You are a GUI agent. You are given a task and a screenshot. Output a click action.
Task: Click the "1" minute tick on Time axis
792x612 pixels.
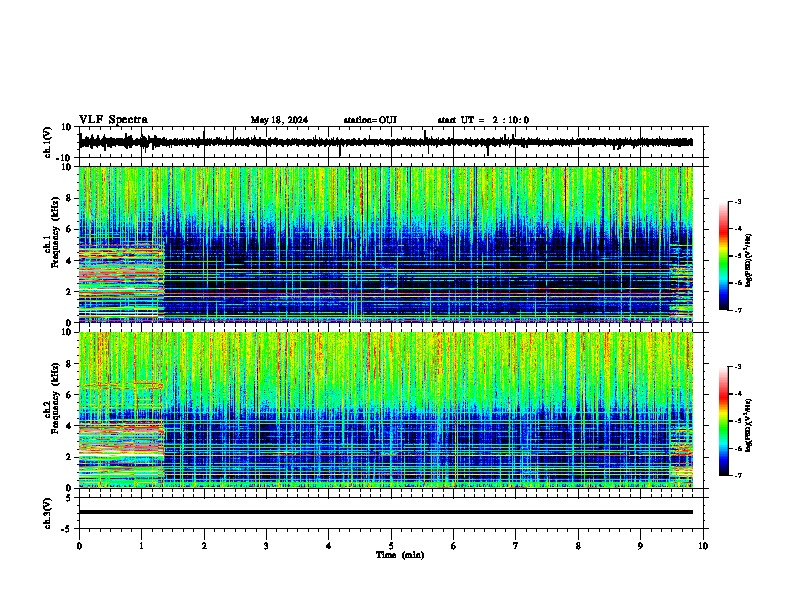click(x=141, y=546)
